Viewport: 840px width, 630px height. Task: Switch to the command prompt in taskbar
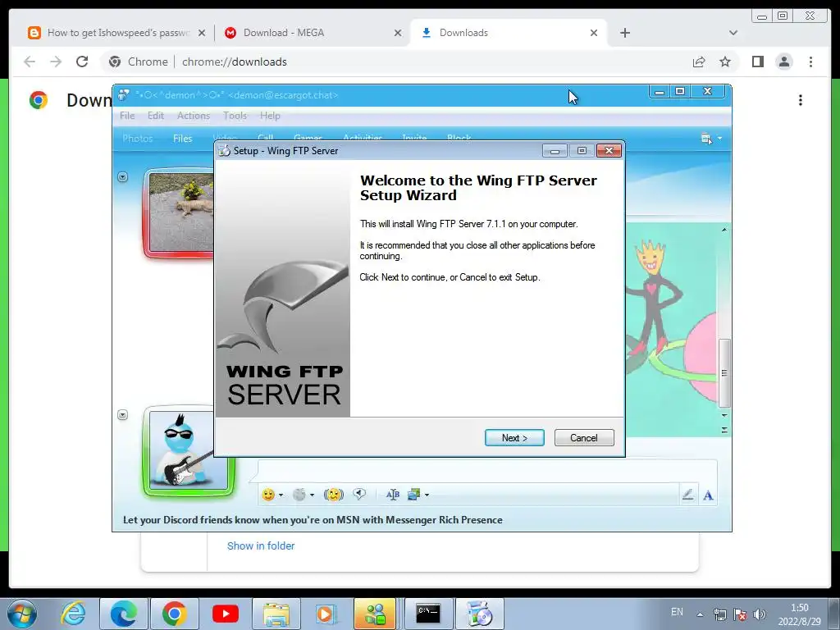[428, 614]
